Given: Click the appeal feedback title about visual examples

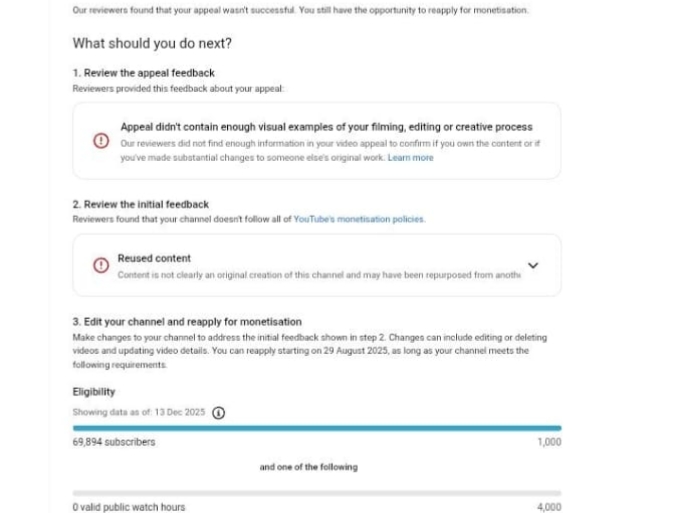Looking at the screenshot, I should pos(326,127).
